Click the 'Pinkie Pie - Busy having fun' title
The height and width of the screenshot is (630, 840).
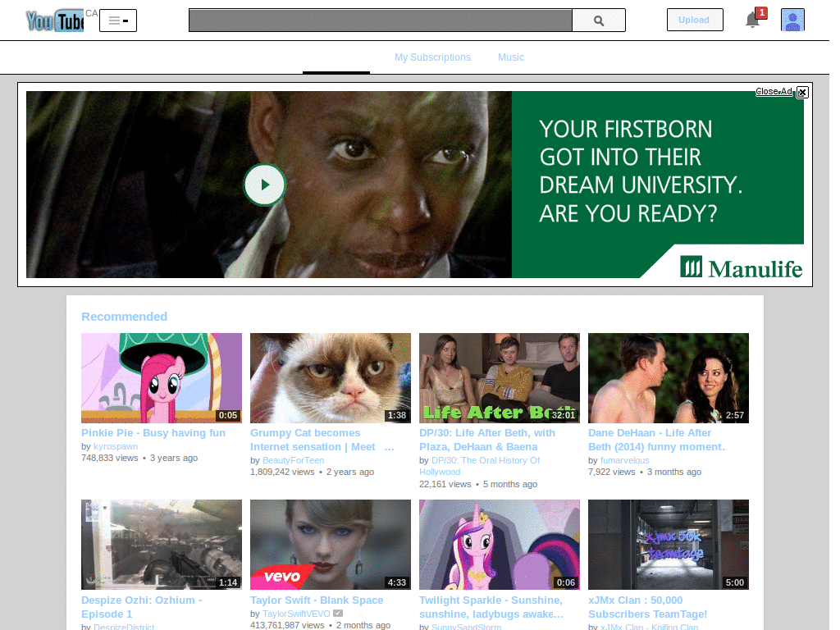153,433
